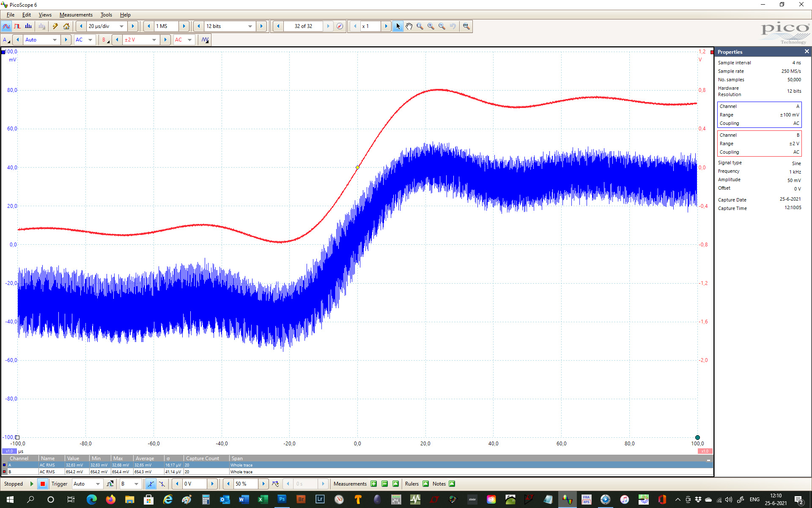Select Channel B measurement row

coord(357,472)
